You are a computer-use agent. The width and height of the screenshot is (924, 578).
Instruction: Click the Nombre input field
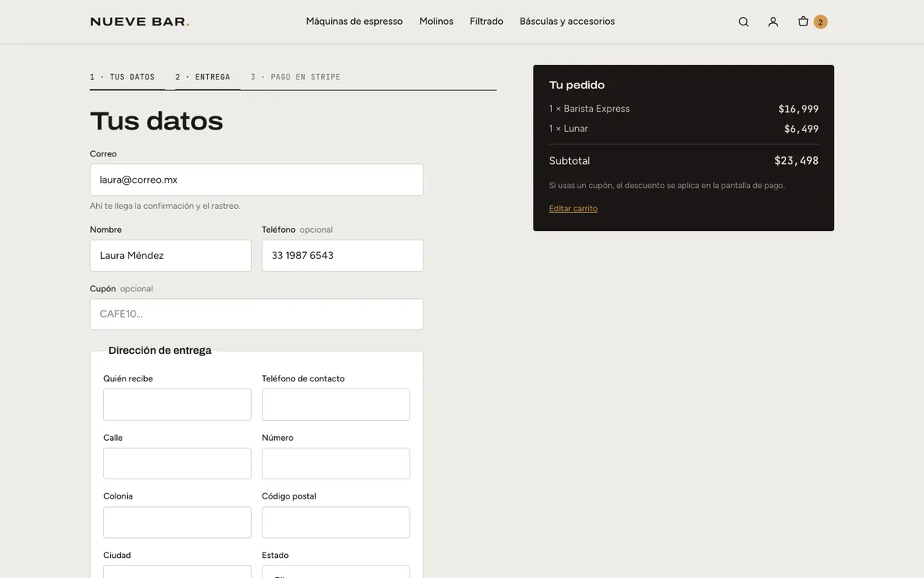point(170,256)
